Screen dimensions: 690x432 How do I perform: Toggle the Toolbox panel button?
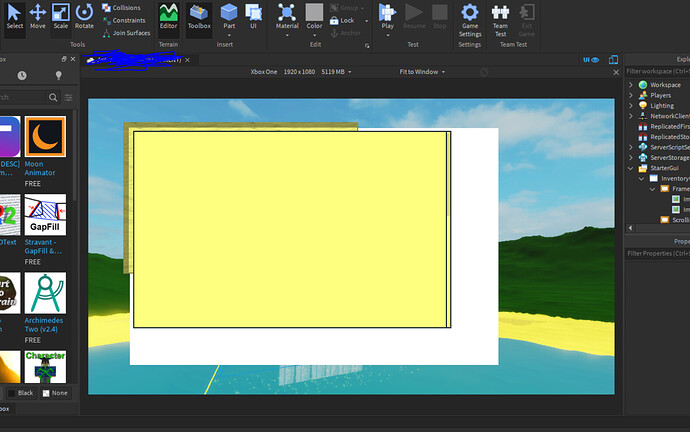(x=199, y=17)
